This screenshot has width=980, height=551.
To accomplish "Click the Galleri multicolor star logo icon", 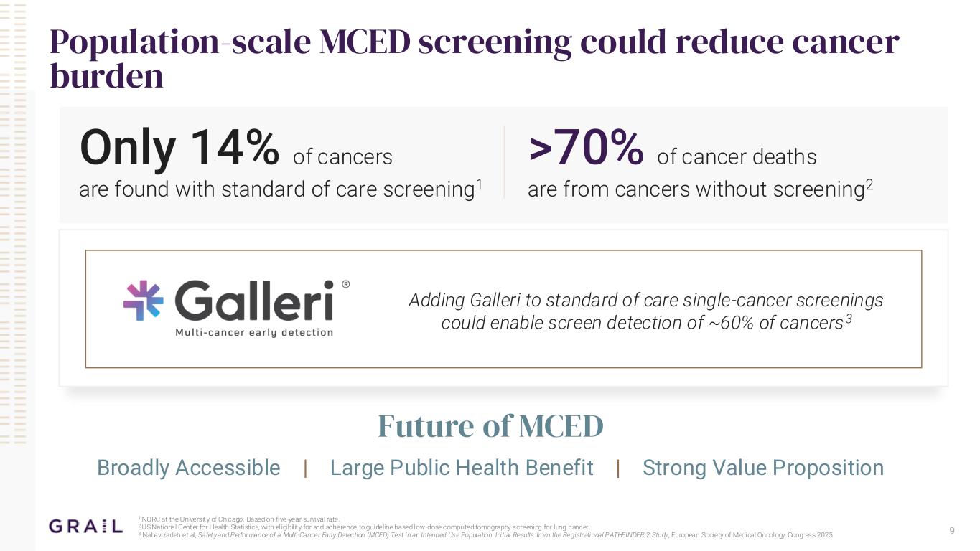I will 143,300.
